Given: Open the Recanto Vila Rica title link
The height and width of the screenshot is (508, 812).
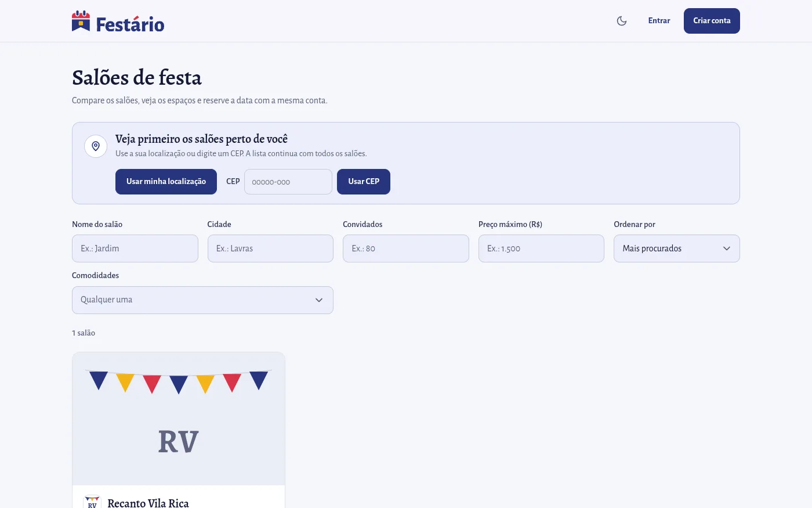Looking at the screenshot, I should pyautogui.click(x=148, y=503).
